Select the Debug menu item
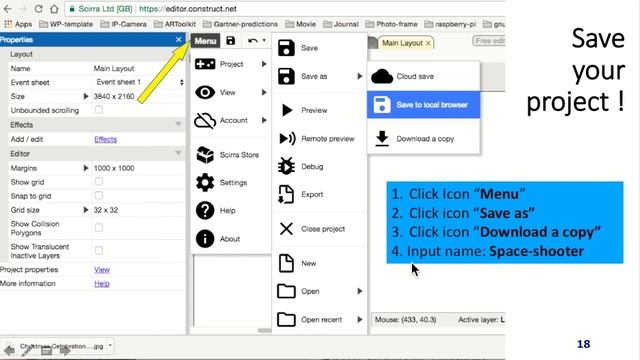The height and width of the screenshot is (360, 640). click(x=320, y=167)
